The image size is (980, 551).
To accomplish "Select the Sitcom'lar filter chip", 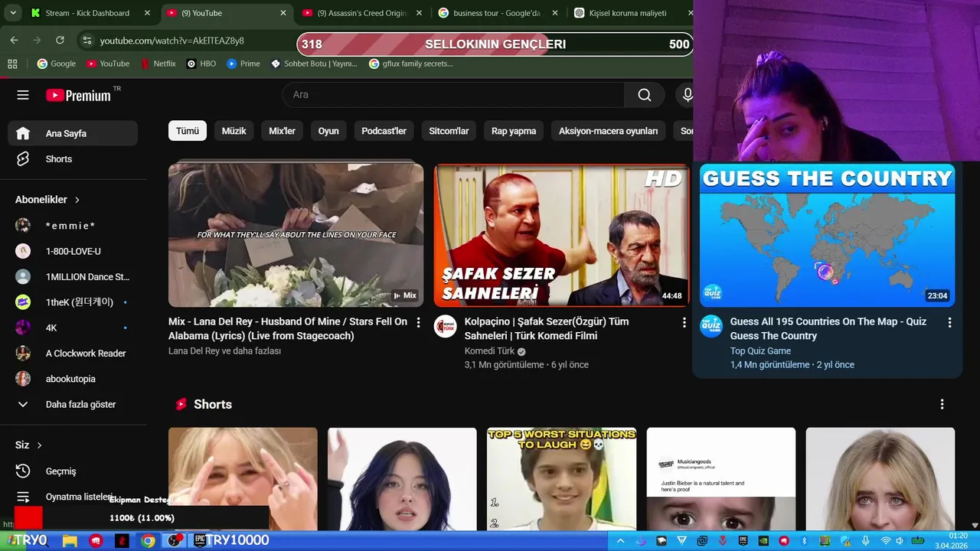I will pyautogui.click(x=449, y=131).
